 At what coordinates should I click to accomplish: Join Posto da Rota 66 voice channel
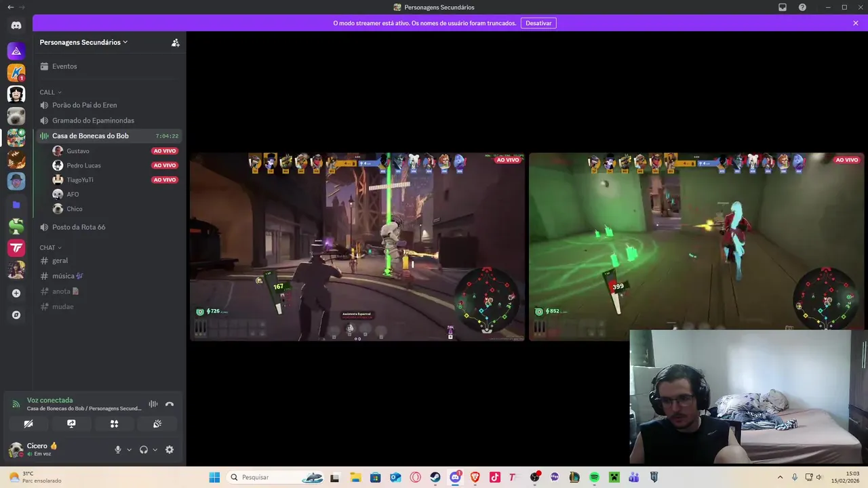109,227
